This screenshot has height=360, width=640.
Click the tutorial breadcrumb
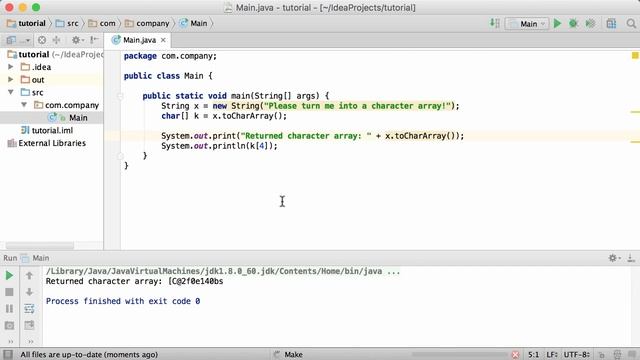point(26,23)
